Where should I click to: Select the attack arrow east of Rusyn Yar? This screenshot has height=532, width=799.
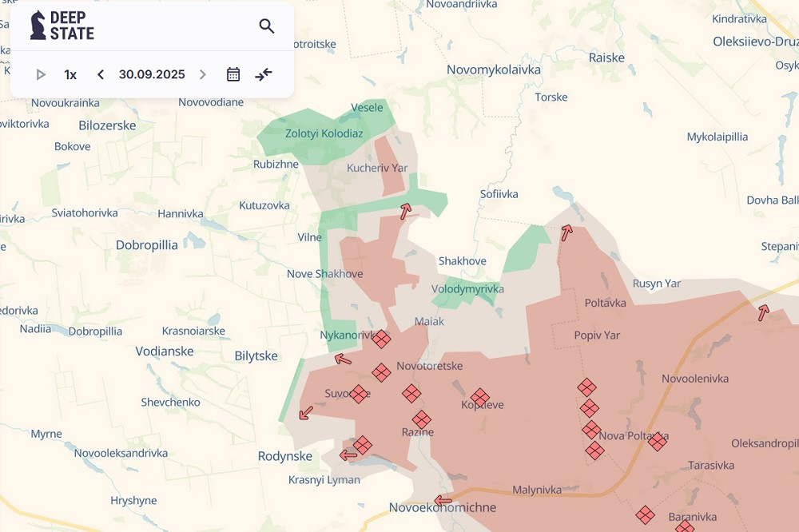click(x=763, y=312)
